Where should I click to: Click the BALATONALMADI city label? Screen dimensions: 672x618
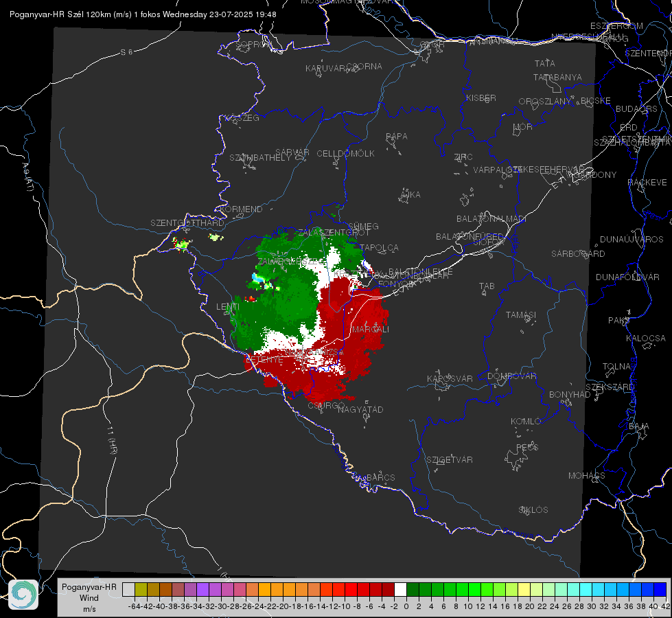491,219
